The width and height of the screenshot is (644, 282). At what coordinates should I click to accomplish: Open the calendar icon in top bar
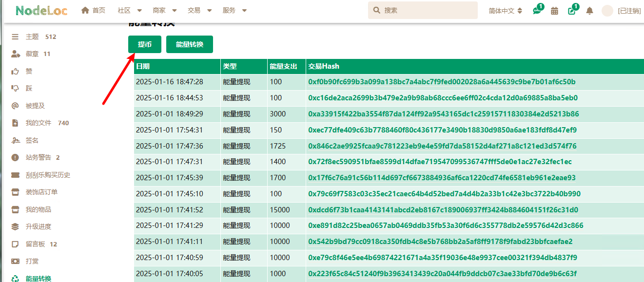tap(554, 11)
